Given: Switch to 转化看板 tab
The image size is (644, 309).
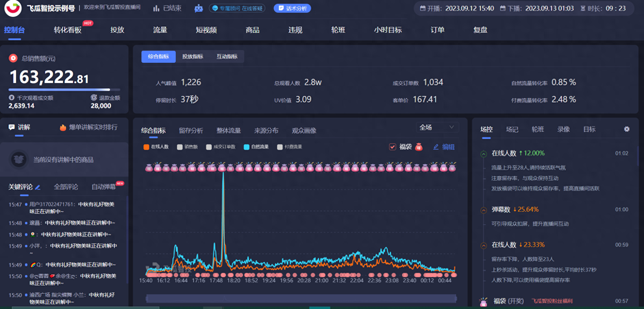Looking at the screenshot, I should point(68,30).
